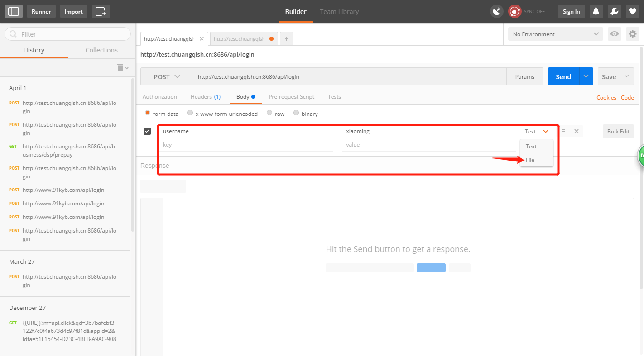The image size is (644, 356).
Task: Open the Tests tab
Action: point(334,97)
